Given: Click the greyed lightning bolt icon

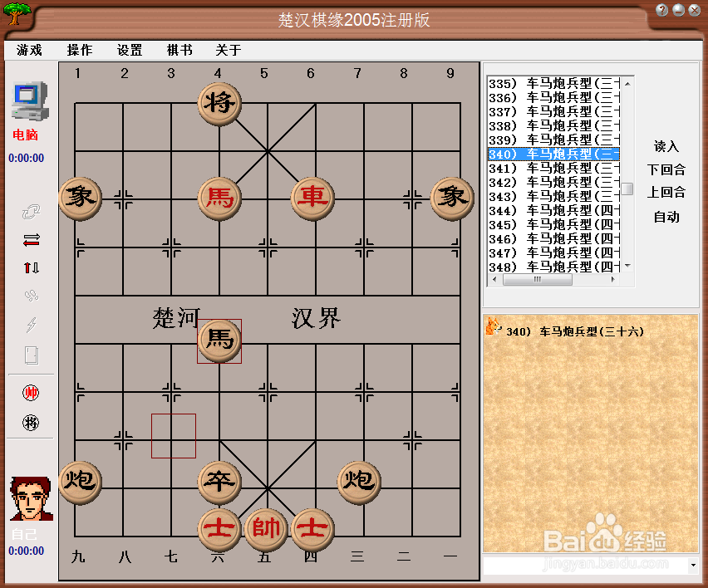Looking at the screenshot, I should (x=31, y=324).
